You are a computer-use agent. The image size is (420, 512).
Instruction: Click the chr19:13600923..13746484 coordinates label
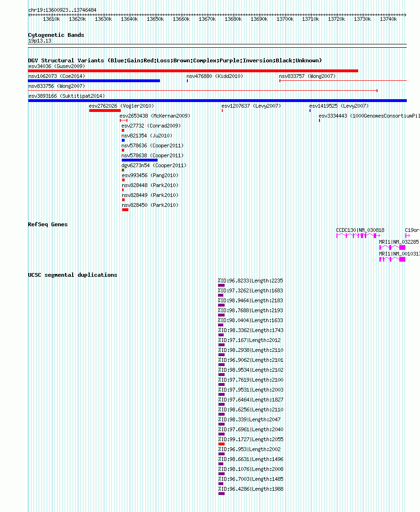click(x=62, y=10)
